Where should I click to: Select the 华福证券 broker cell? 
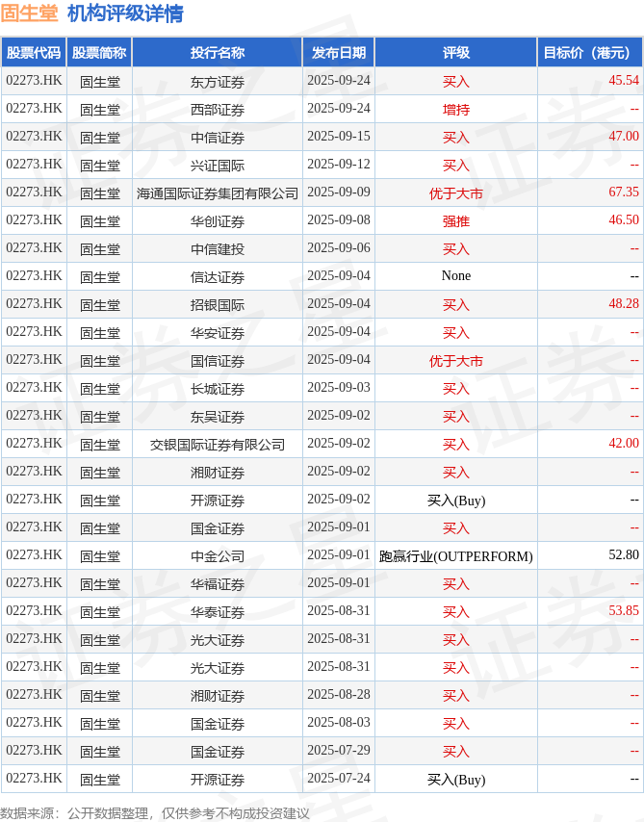218,583
